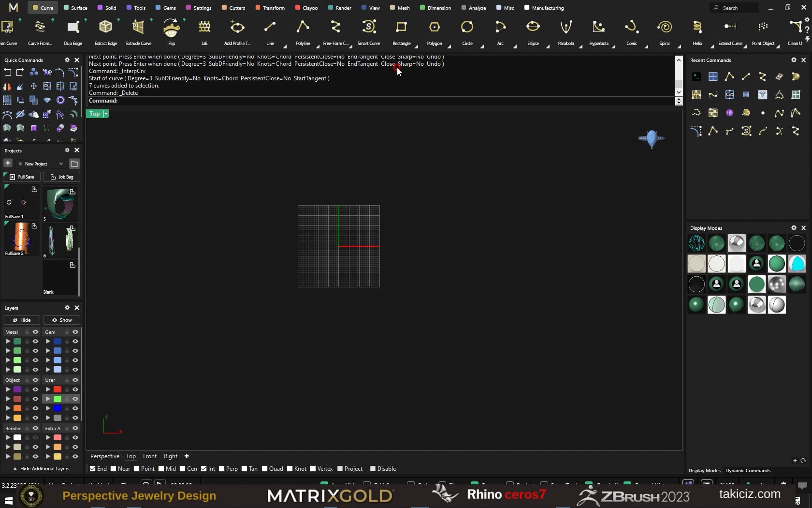Use the Flip curve tool
This screenshot has width=812, height=508.
click(x=172, y=32)
